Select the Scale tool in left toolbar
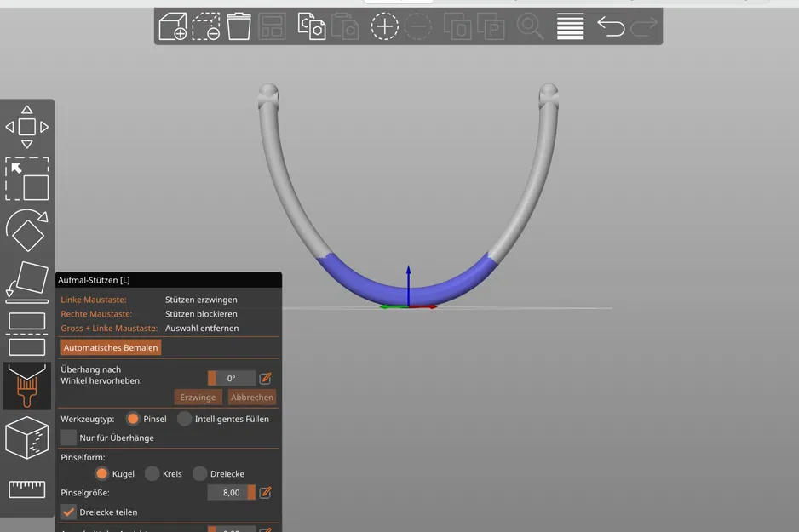 (x=27, y=179)
